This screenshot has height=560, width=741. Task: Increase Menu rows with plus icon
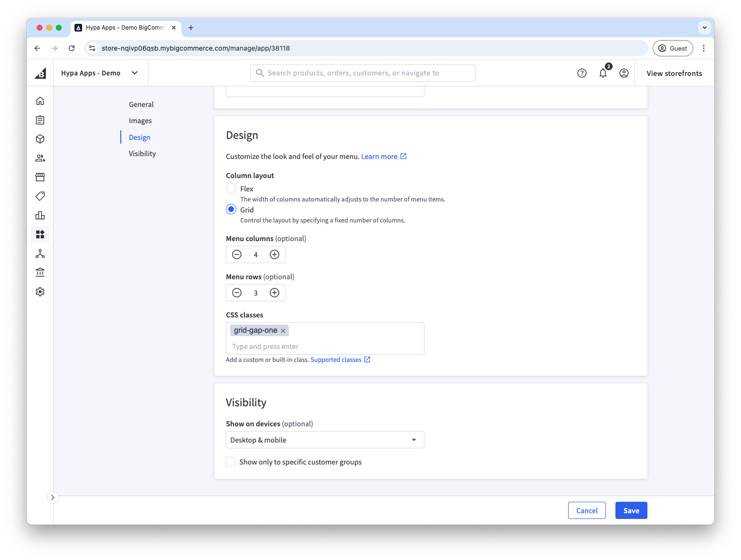(x=275, y=293)
